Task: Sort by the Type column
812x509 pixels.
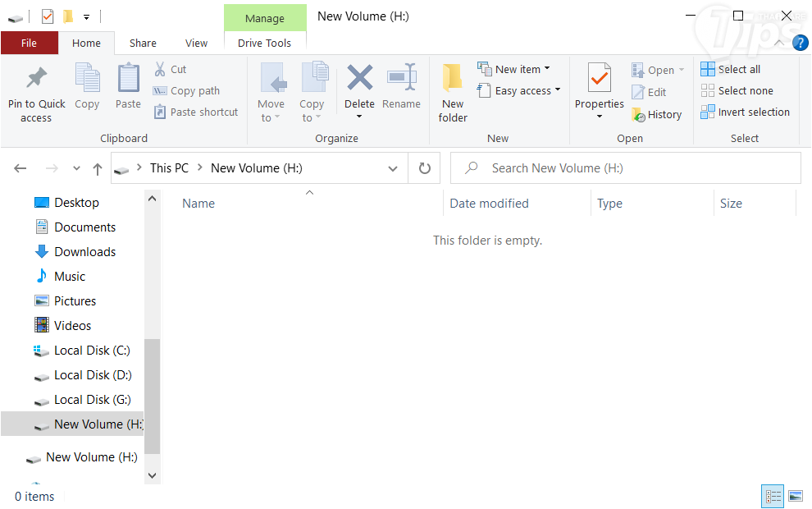Action: pyautogui.click(x=609, y=203)
